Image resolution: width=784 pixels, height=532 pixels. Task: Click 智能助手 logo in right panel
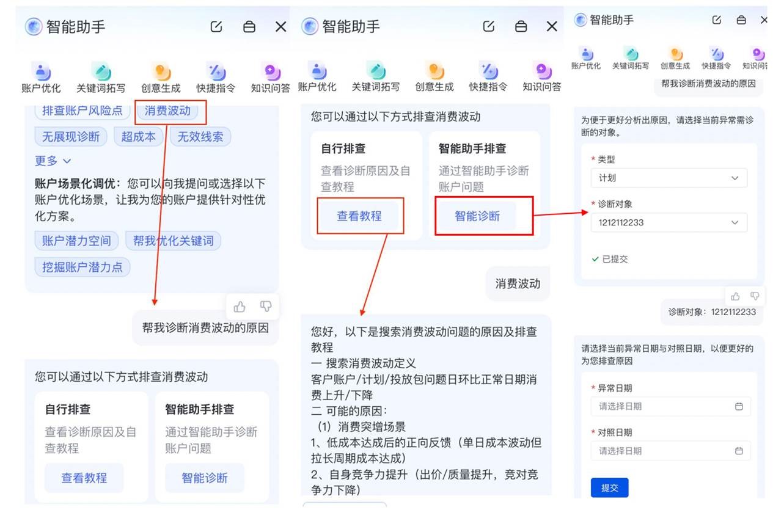coord(581,20)
